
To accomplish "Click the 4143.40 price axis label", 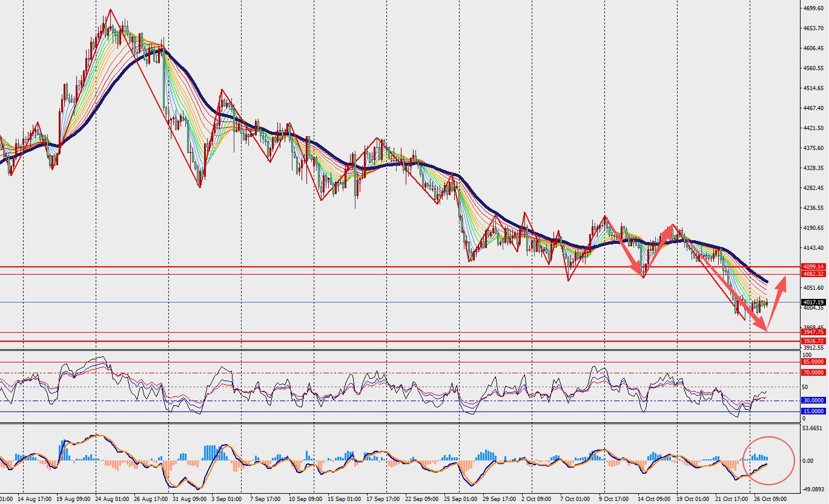I will point(813,248).
